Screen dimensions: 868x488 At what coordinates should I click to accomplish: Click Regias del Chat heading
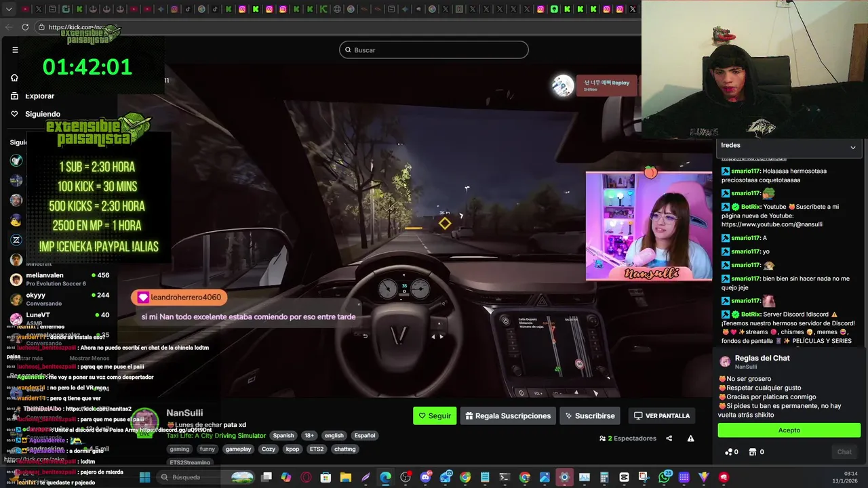tap(762, 358)
